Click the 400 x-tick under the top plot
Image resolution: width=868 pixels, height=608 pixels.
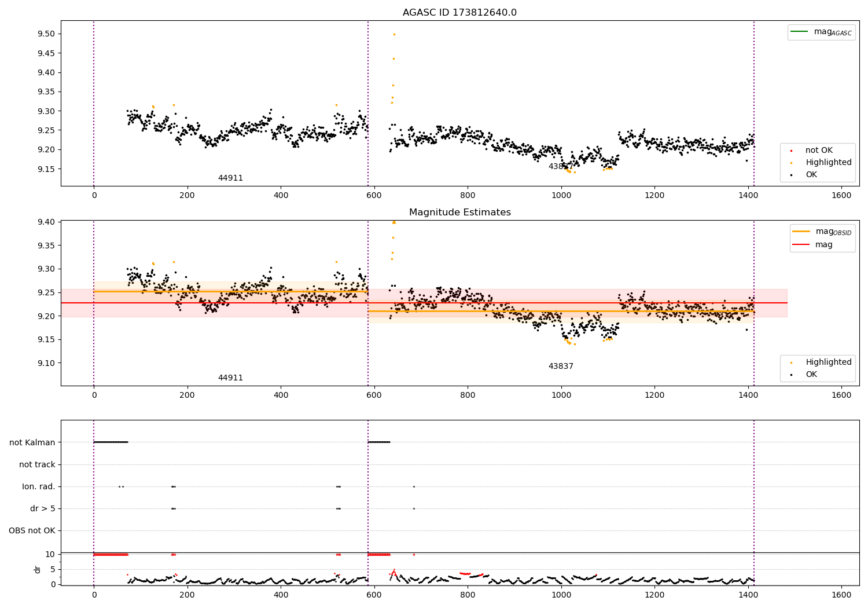click(x=281, y=196)
